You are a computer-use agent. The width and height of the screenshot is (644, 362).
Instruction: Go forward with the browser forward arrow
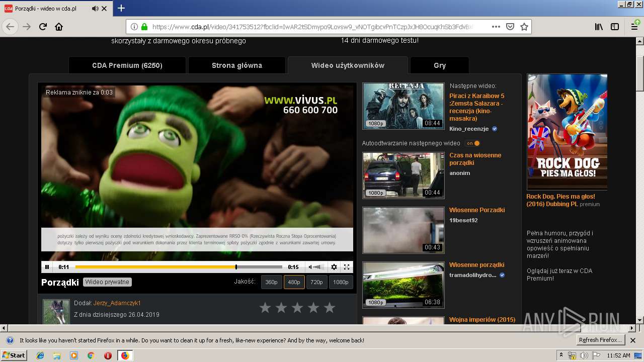coord(27,27)
